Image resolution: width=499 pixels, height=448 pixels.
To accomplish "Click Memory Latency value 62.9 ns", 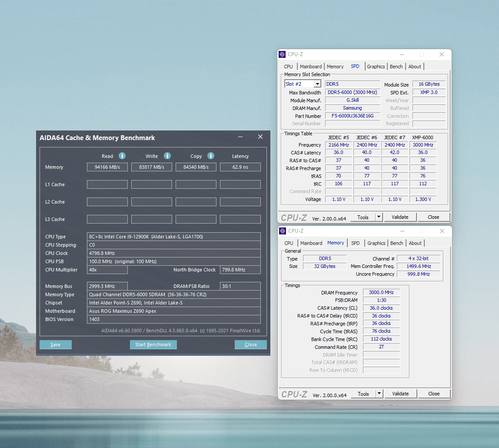I will 240,167.
